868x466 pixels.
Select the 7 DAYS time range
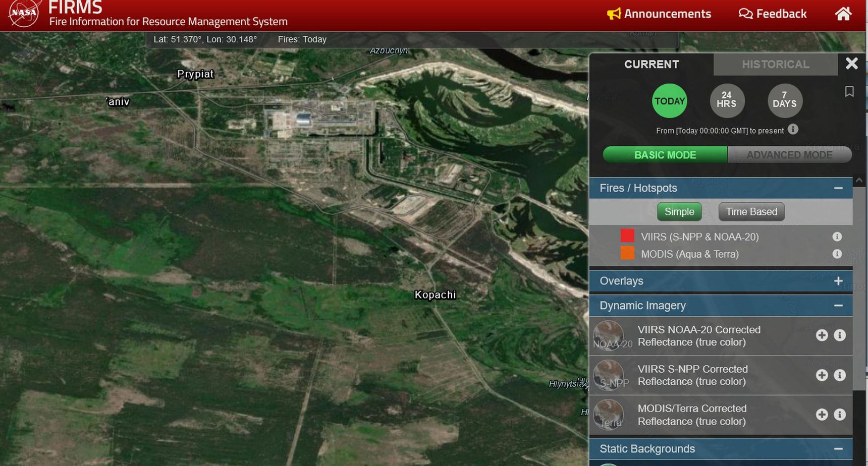[x=784, y=100]
